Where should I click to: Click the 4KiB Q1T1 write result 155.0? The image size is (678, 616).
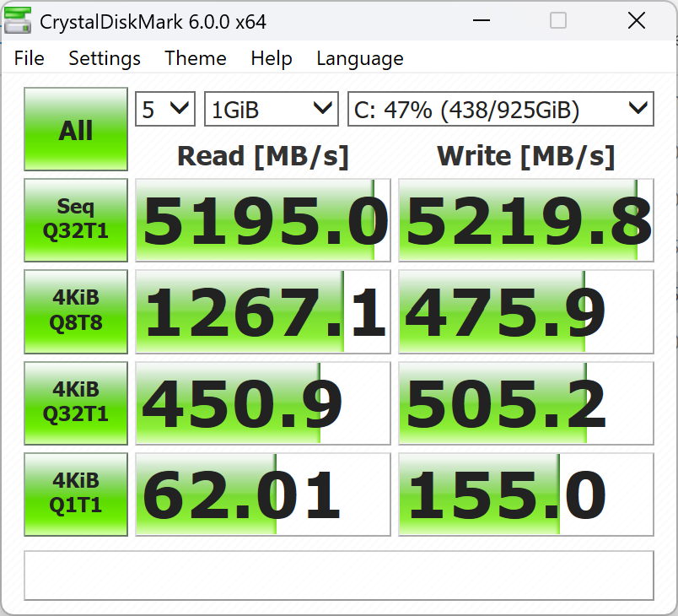pyautogui.click(x=526, y=494)
